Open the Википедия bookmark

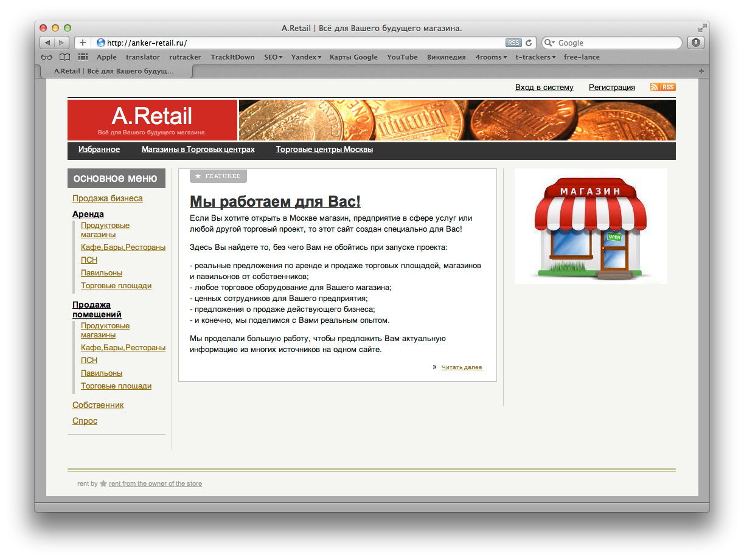click(446, 57)
